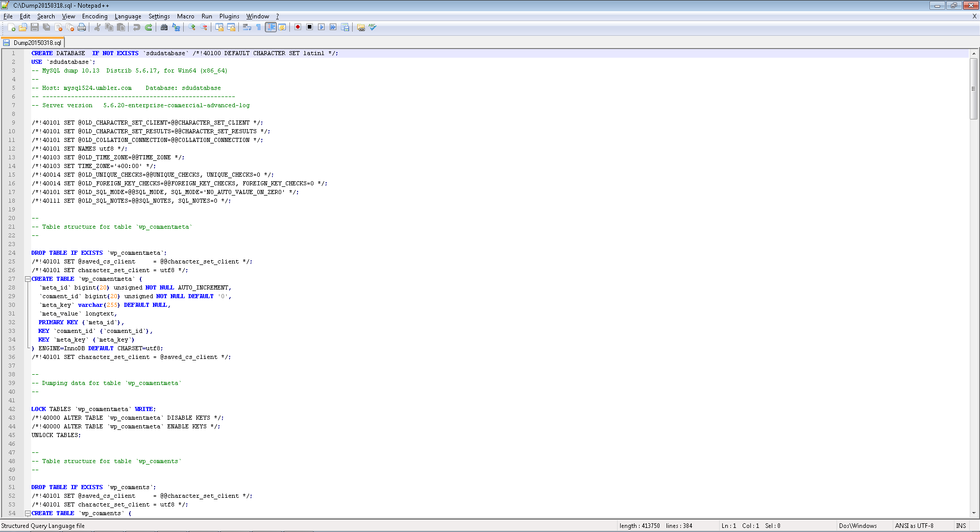Screen dimensions: 980x532
Task: Create a new document
Action: click(11, 27)
